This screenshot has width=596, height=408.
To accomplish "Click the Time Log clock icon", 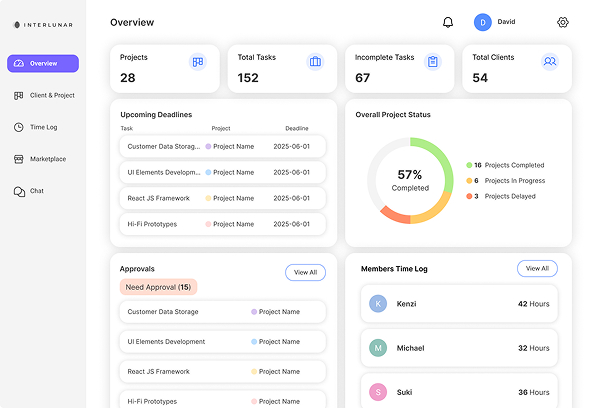I will pos(19,127).
